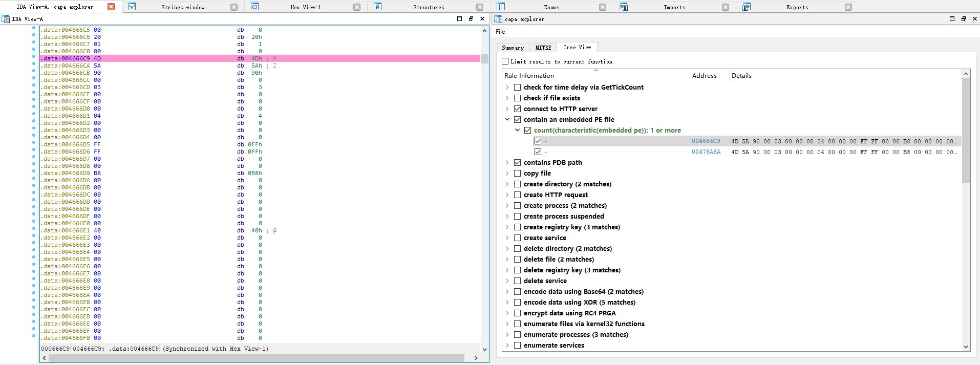Click the Enums tab icon
The image size is (980, 365).
(x=501, y=7)
